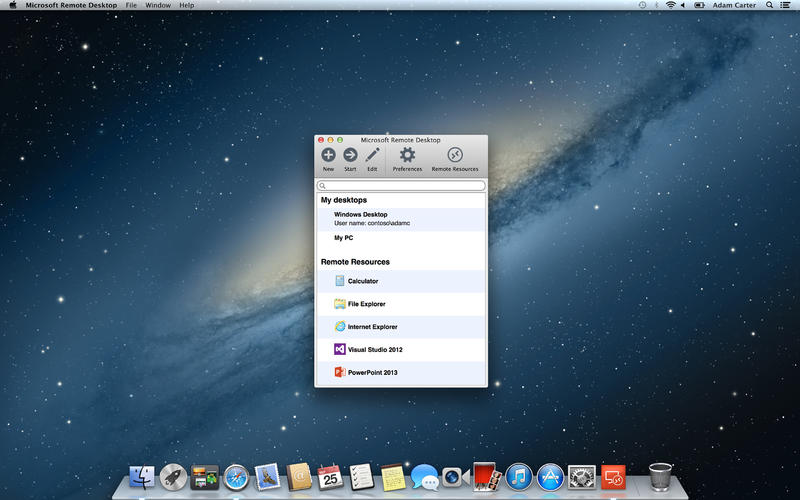
Task: Open Internet Explorer remote resource
Action: pyautogui.click(x=372, y=327)
